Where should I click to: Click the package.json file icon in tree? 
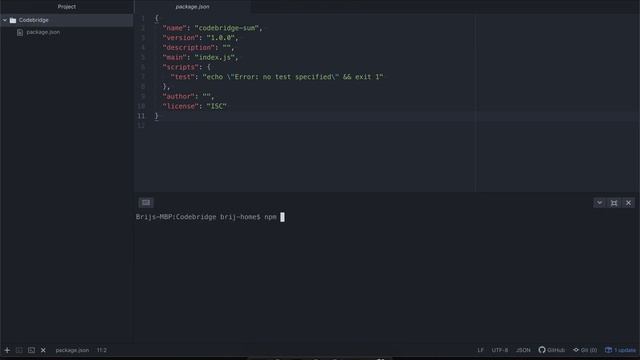pyautogui.click(x=20, y=32)
